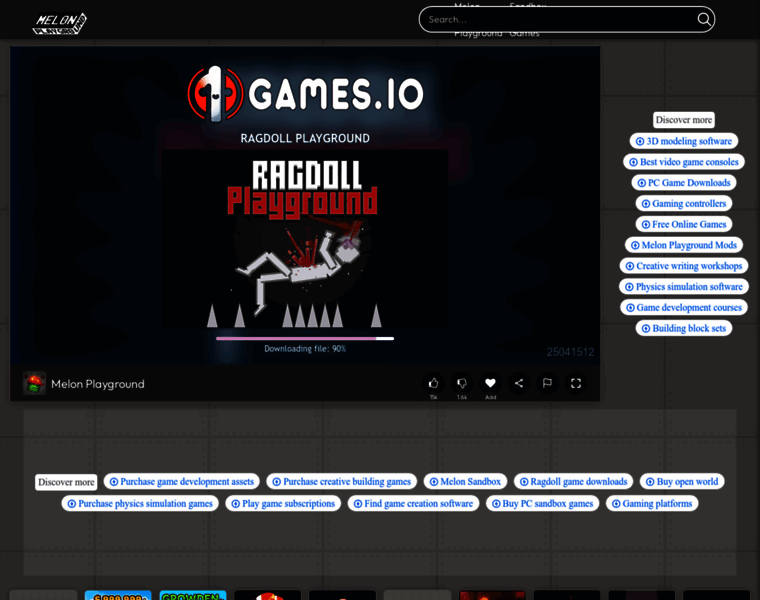Open Gaming platforms link
The width and height of the screenshot is (760, 600).
point(652,504)
